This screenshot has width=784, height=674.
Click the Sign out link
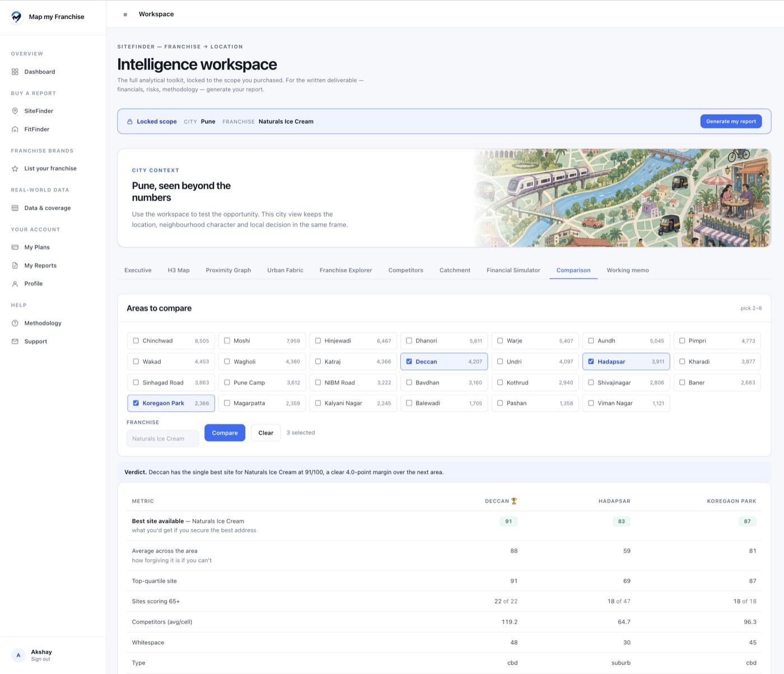pyautogui.click(x=40, y=659)
